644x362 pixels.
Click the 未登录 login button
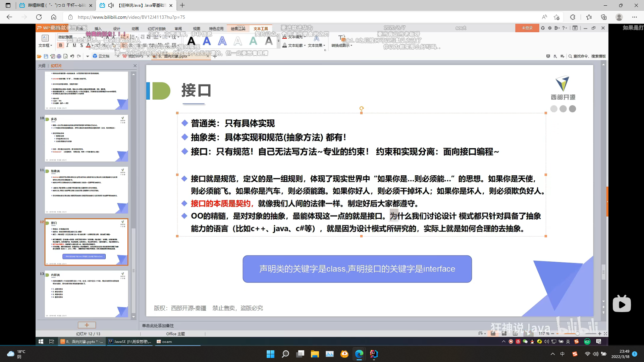(x=527, y=28)
